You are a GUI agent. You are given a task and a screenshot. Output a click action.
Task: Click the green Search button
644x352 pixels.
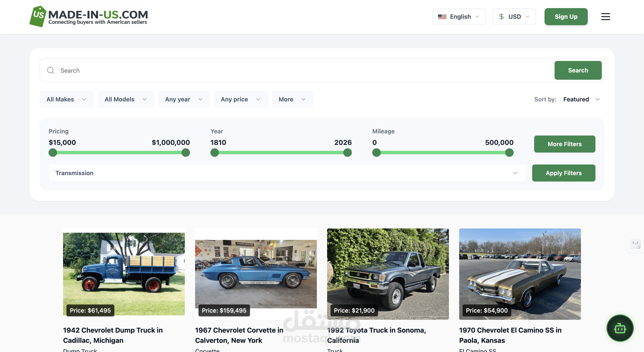578,70
